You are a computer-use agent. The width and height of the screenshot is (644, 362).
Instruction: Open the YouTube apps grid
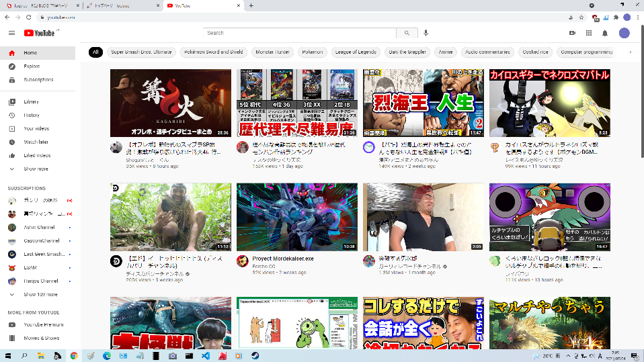589,33
